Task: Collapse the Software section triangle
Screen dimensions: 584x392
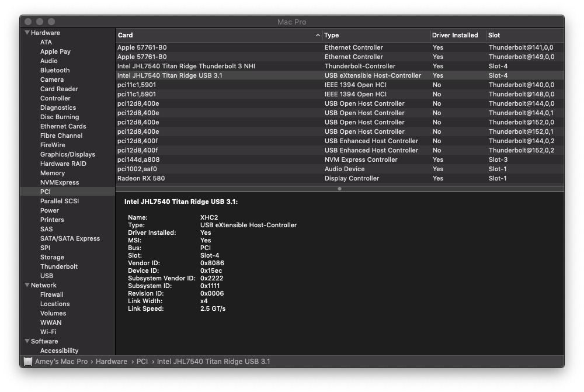Action: tap(27, 341)
